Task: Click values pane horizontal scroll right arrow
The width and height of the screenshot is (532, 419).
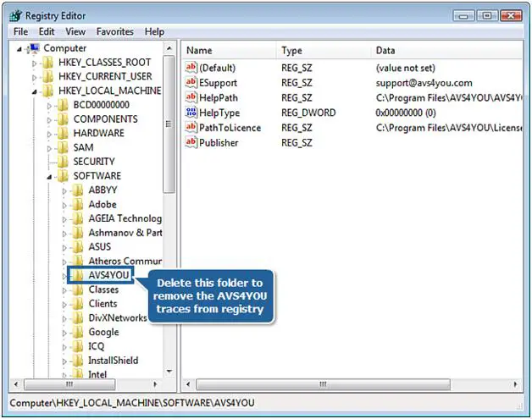Action: coord(515,384)
